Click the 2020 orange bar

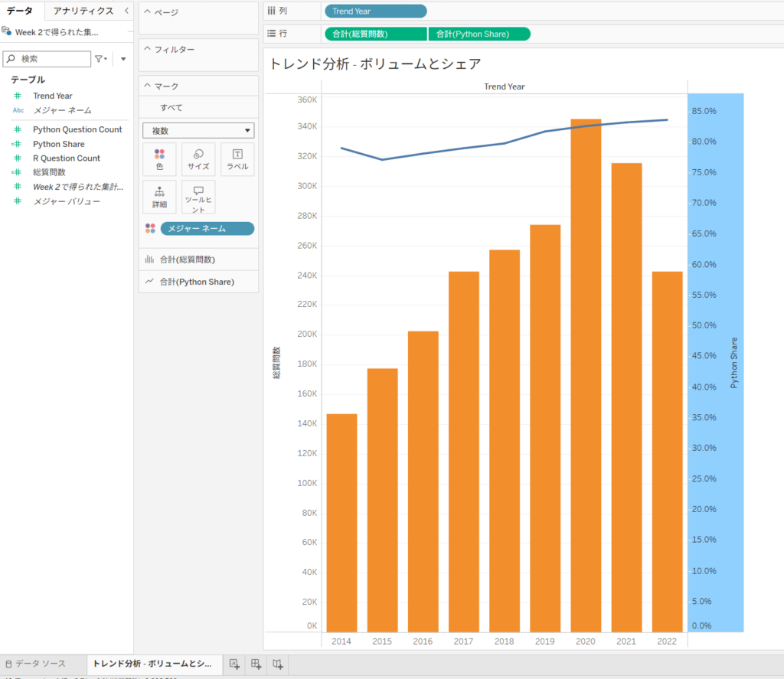tap(586, 375)
